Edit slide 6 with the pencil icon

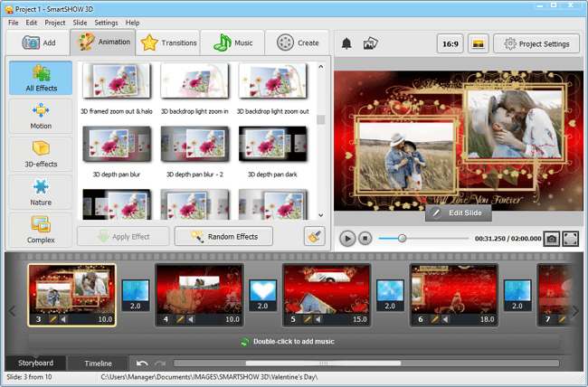(435, 319)
